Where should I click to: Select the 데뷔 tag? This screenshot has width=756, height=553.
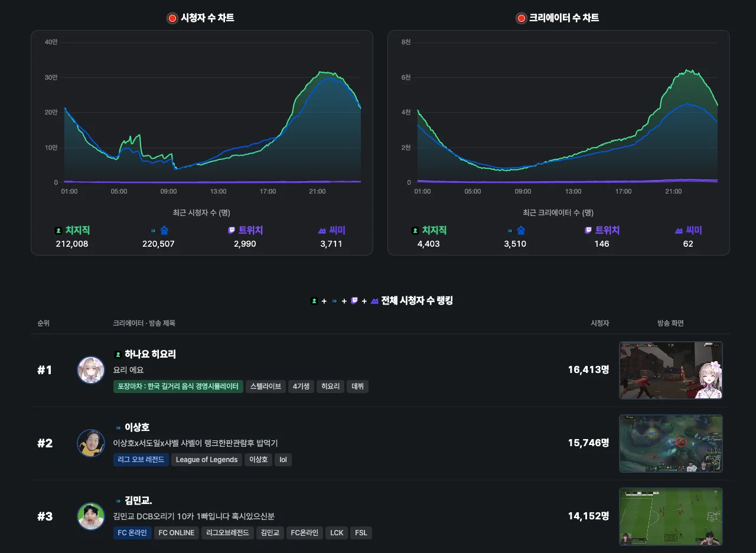(357, 387)
